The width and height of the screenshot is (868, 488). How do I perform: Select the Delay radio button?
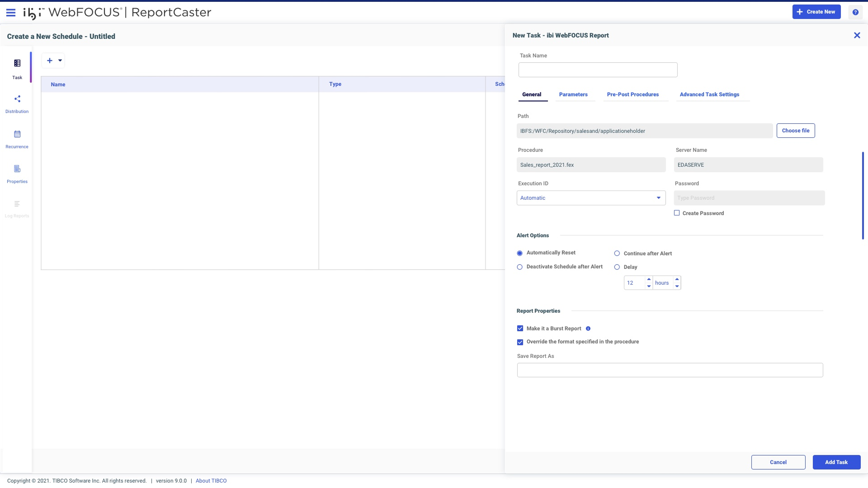(617, 267)
